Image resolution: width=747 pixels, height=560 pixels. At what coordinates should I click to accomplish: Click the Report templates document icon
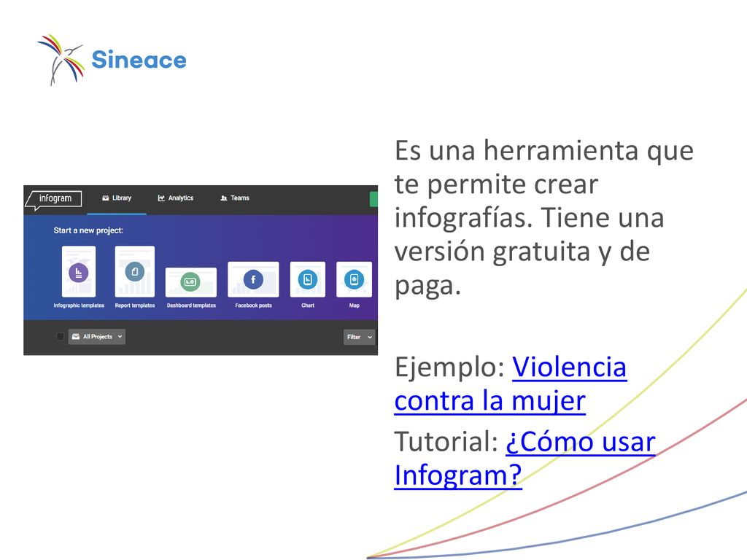135,272
